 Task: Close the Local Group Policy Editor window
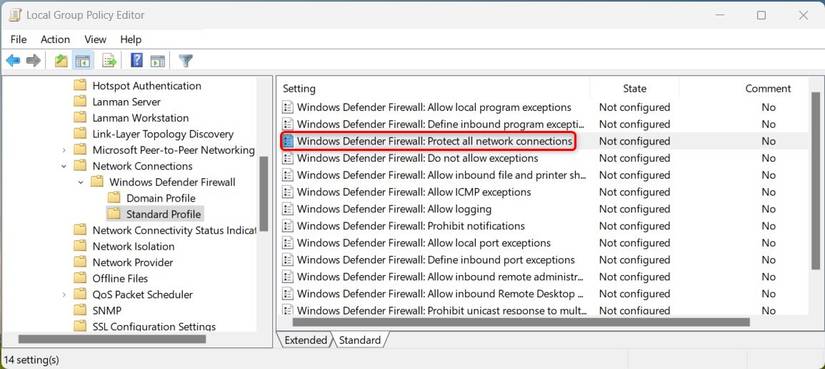pyautogui.click(x=803, y=15)
